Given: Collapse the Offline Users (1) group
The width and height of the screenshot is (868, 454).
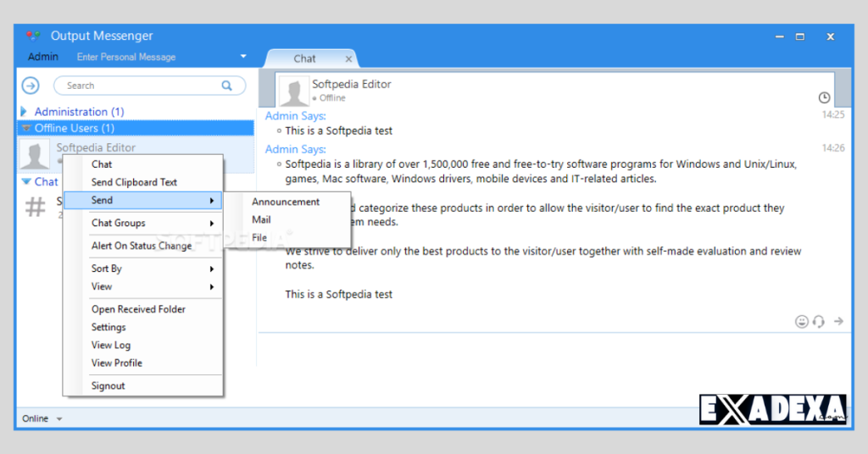Looking at the screenshot, I should tap(26, 128).
